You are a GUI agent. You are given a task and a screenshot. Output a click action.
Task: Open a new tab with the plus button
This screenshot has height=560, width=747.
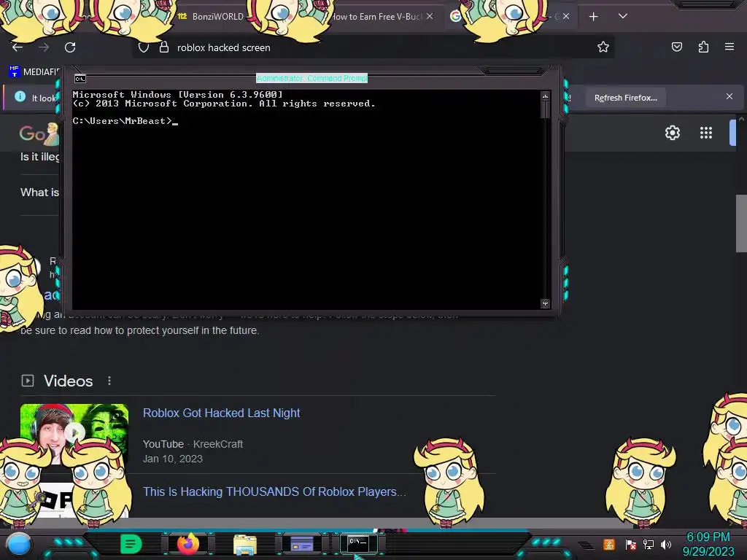(x=593, y=17)
